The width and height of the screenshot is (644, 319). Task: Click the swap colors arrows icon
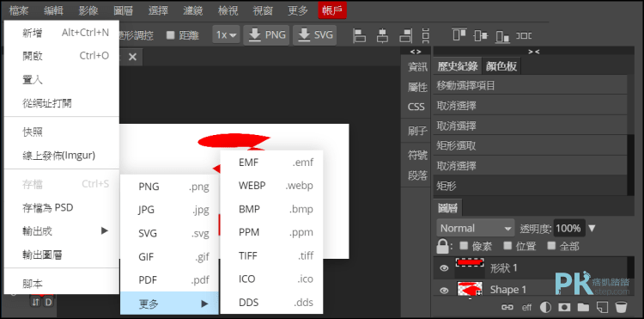tap(36, 302)
